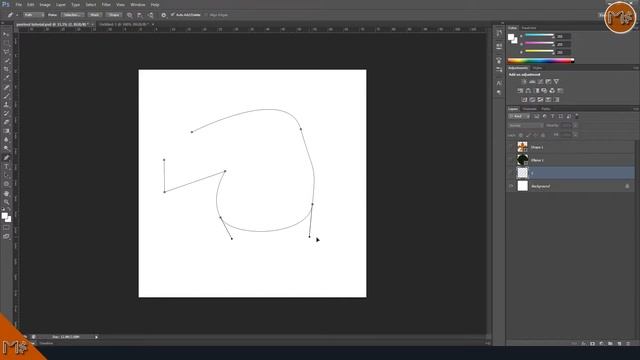
Task: Toggle Align Edges checkbox
Action: coord(206,15)
